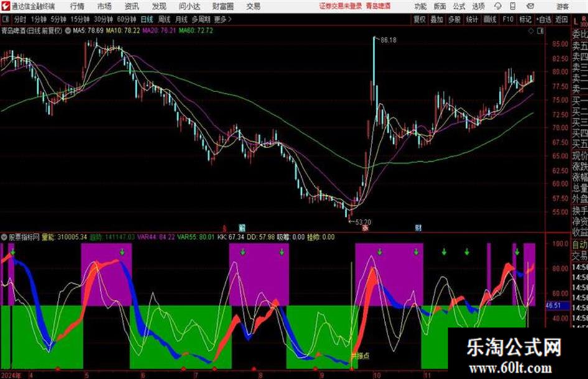Click the diamond icon at chart top-right
588x379 pixels.
[x=531, y=31]
